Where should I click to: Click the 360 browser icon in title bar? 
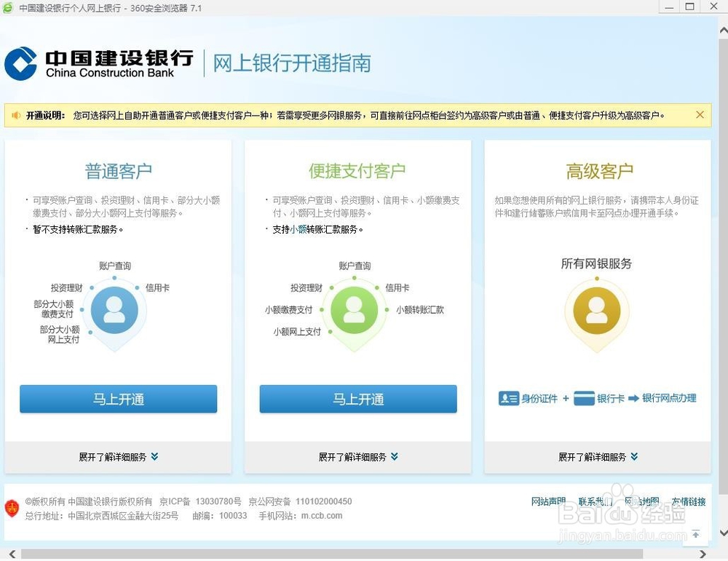point(8,8)
